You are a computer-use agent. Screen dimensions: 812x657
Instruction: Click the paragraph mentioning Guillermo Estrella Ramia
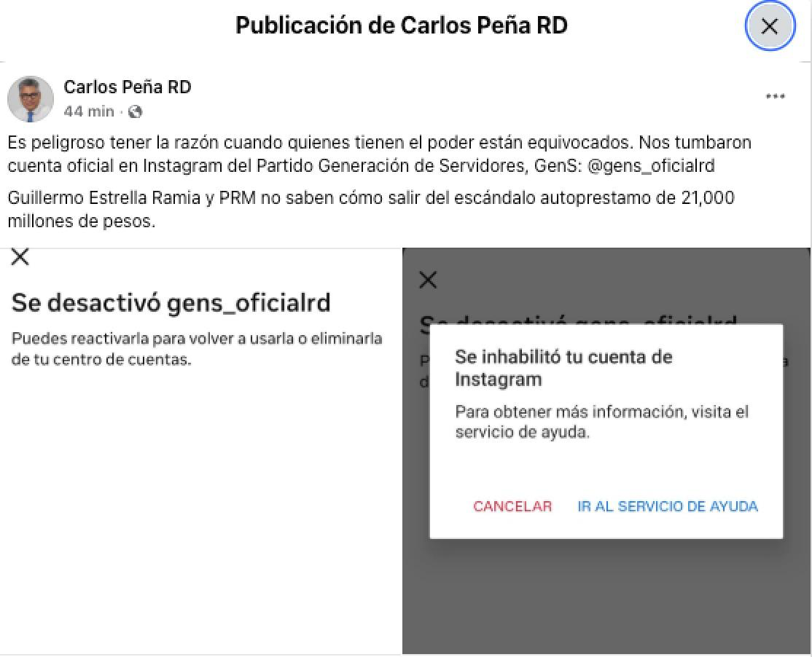[x=370, y=209]
